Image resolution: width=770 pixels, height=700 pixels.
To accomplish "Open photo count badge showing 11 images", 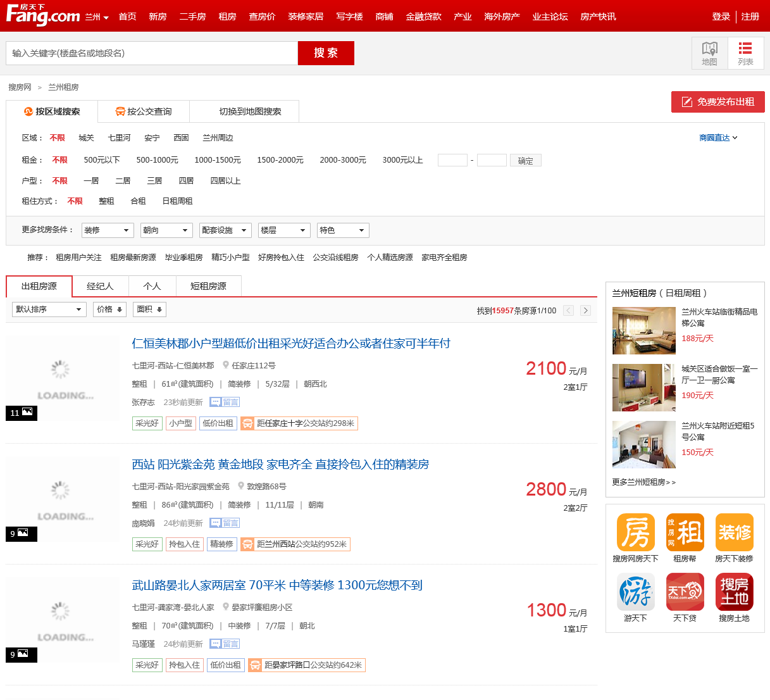I will 22,413.
